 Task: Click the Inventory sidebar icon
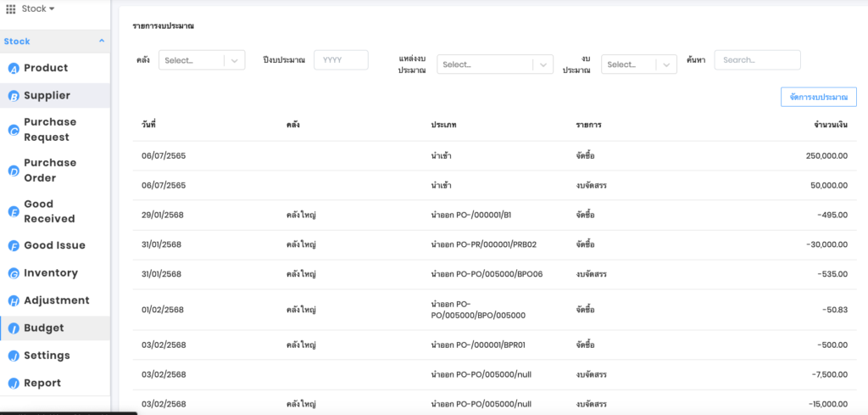[14, 273]
